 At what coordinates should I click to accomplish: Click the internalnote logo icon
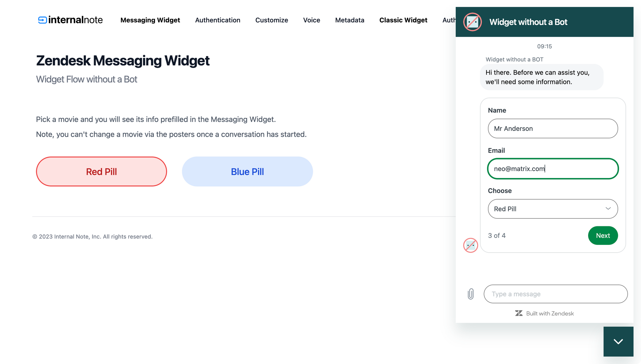[42, 20]
